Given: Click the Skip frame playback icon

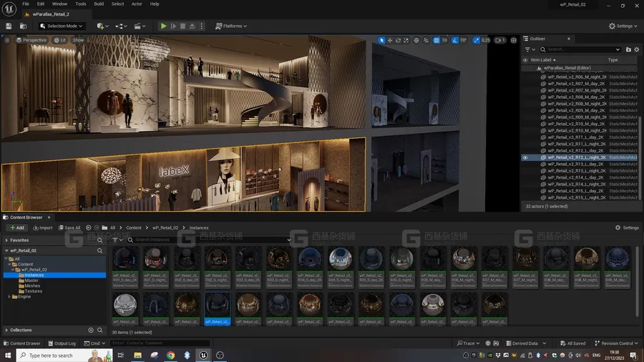Looking at the screenshot, I should [173, 26].
